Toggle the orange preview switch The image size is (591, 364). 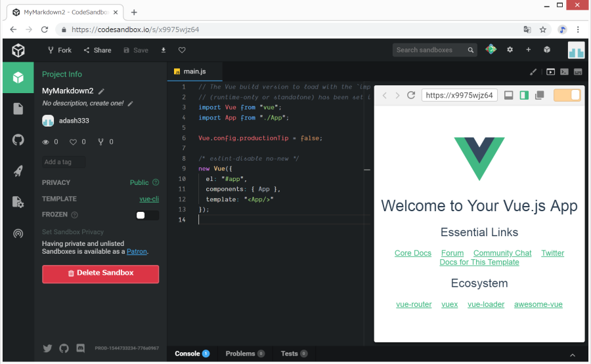tap(567, 96)
